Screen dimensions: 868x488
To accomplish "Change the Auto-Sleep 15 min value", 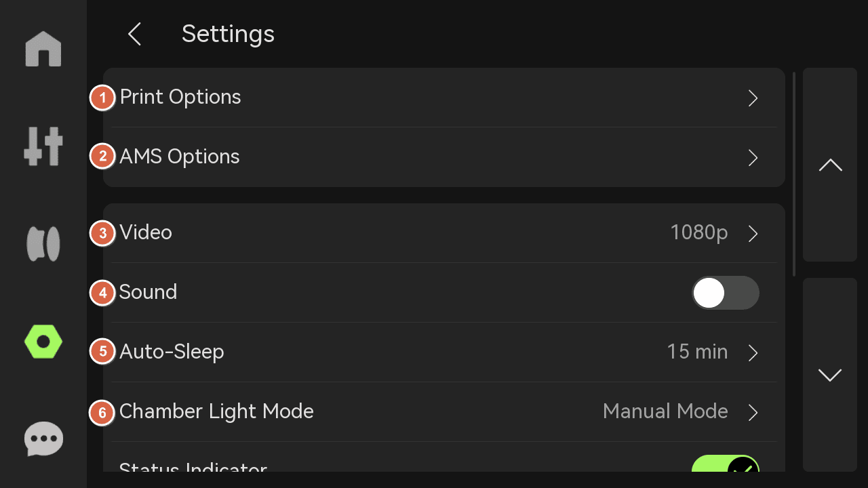I will pos(713,352).
